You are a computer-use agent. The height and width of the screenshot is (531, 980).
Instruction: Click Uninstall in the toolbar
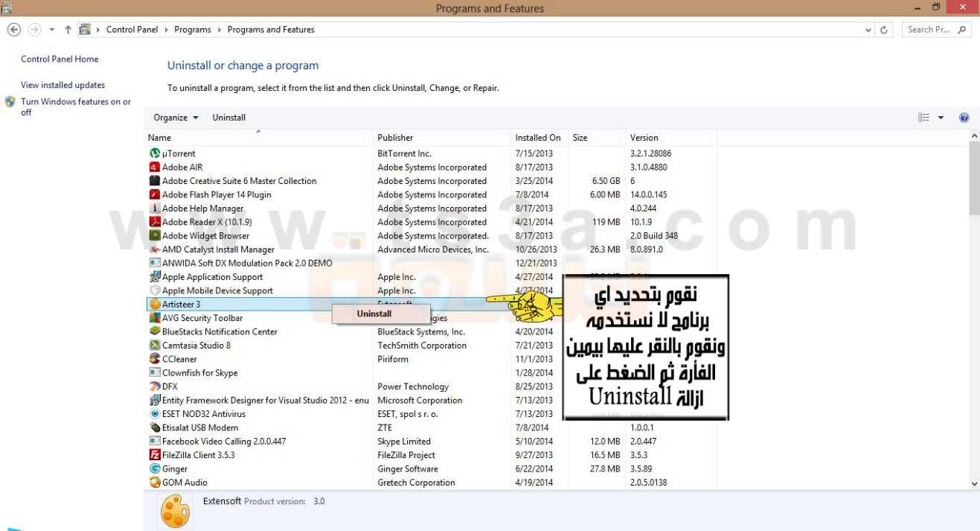[228, 118]
